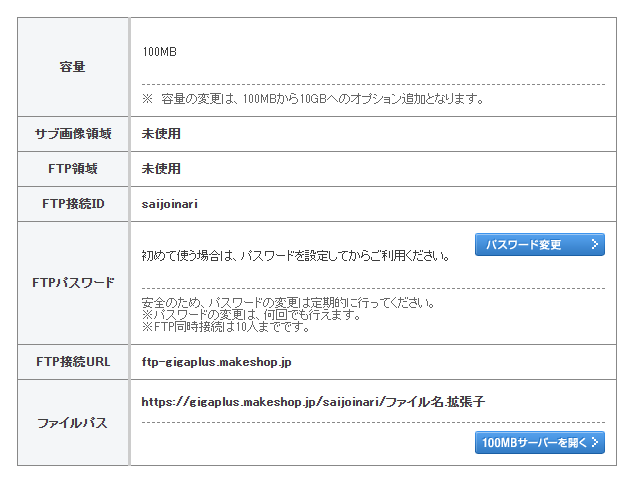This screenshot has width=644, height=481.
Task: Click the 100MB capacity value
Action: click(159, 51)
